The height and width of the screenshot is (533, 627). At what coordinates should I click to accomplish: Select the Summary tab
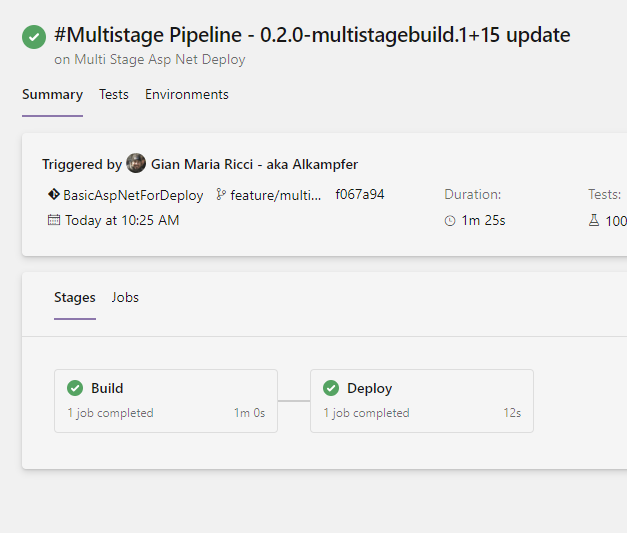(52, 95)
